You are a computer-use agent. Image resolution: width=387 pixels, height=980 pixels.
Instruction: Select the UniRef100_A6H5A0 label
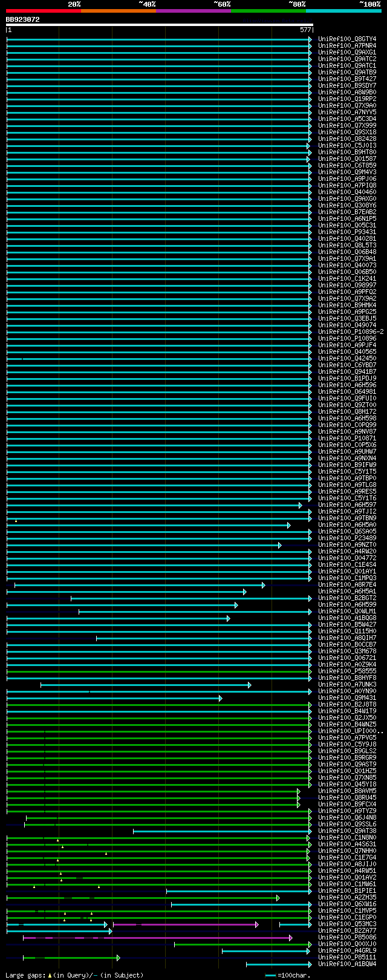point(347,525)
